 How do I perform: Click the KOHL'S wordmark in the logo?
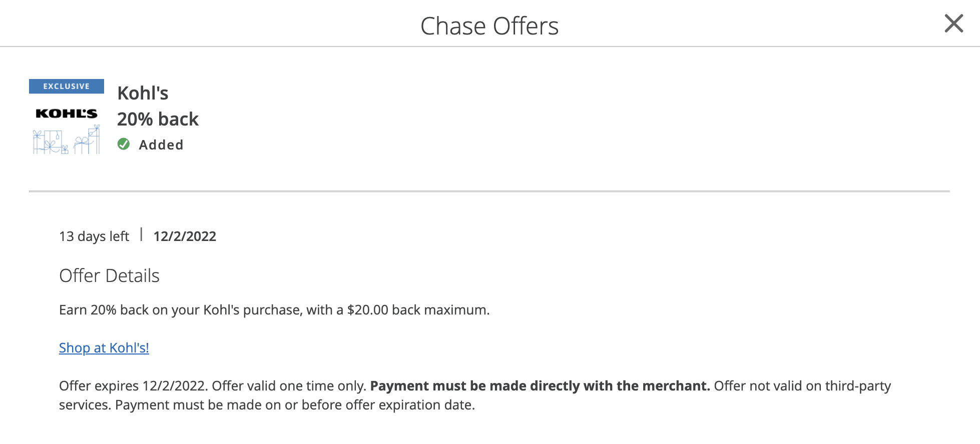click(x=67, y=113)
